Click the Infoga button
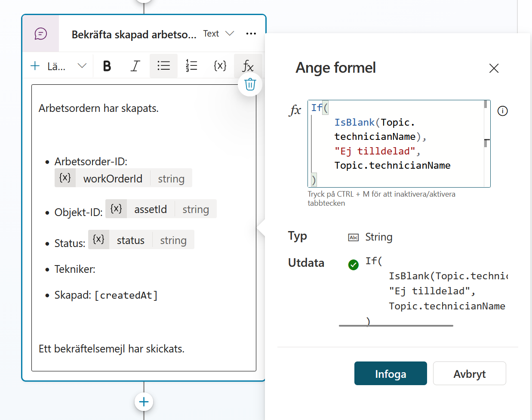Screen dimensions: 532x420 point(391,374)
